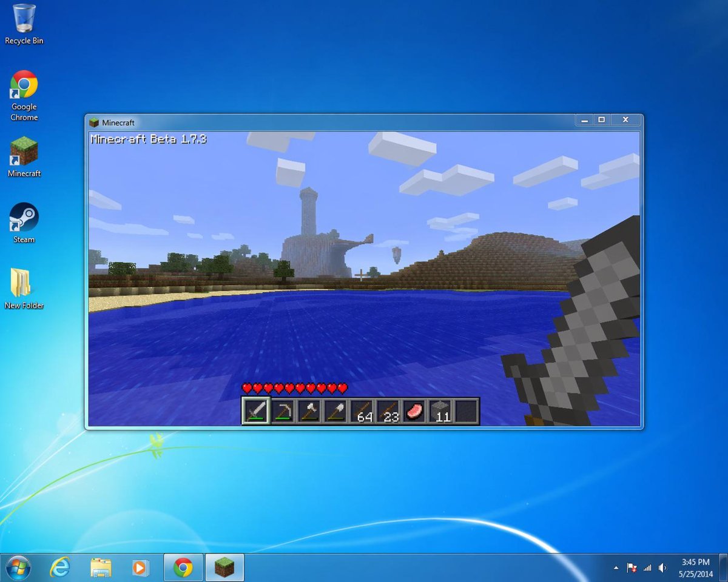Click the row of red health hearts
The image size is (728, 582).
click(x=295, y=388)
